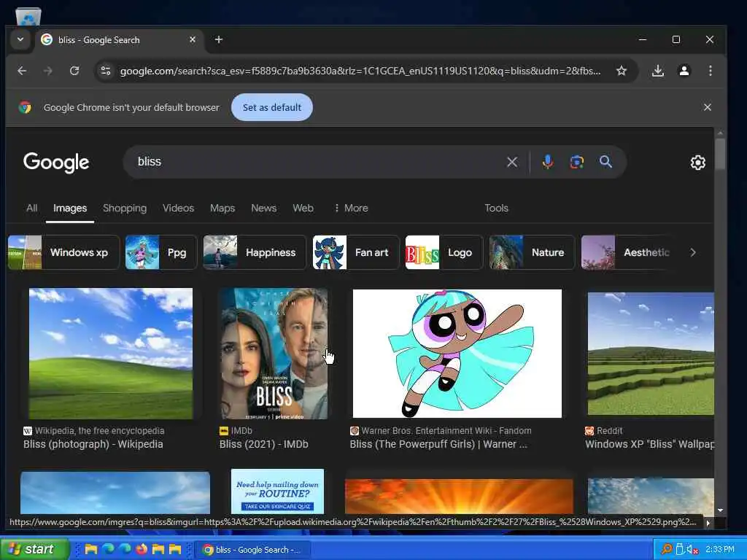
Task: Select the Images tab
Action: (70, 208)
